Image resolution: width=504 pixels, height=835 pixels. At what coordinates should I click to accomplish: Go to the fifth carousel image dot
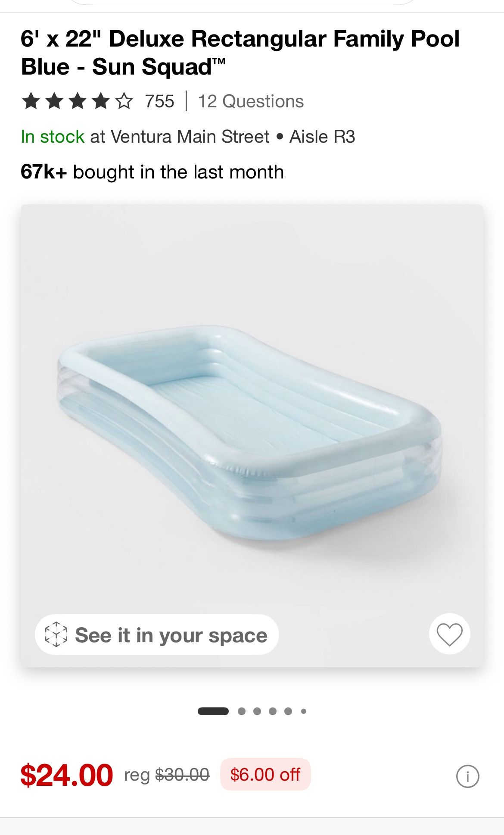[x=288, y=711]
